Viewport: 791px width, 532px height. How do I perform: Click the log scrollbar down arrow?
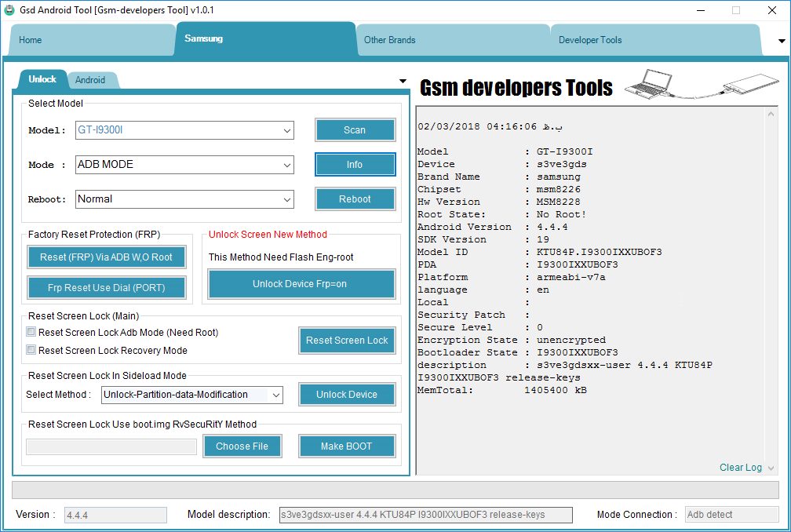tap(771, 468)
